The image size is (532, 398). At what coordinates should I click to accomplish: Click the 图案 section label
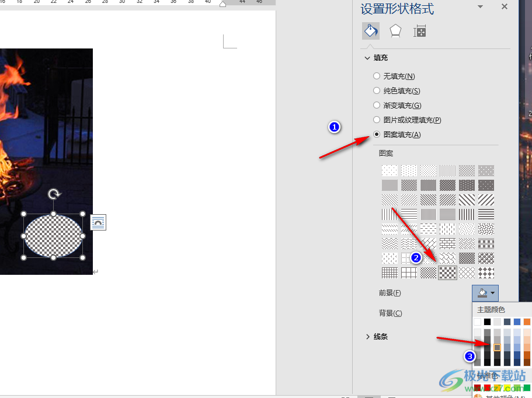pos(386,153)
